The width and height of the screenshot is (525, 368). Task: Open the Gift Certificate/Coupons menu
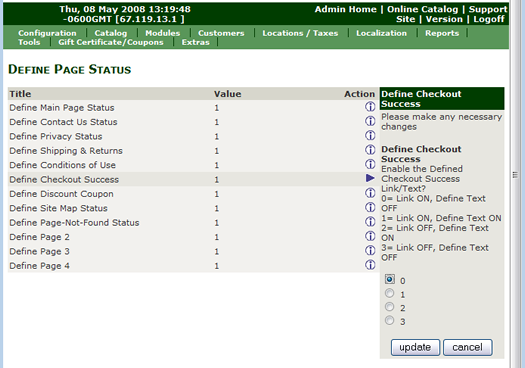111,42
